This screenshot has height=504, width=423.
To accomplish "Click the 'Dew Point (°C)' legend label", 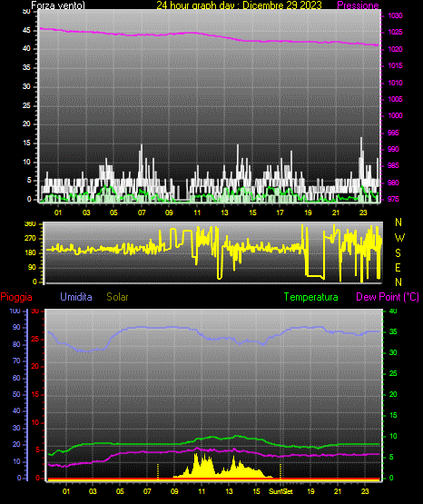I will pos(388,297).
